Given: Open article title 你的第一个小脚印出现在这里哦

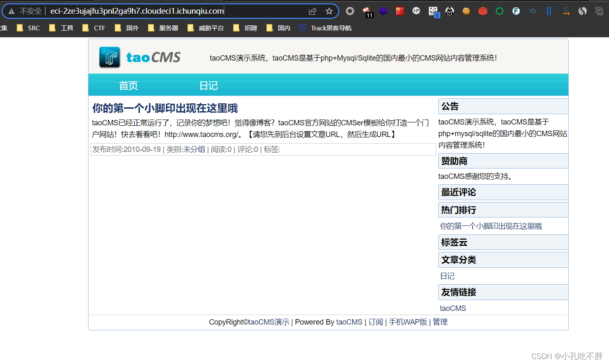Looking at the screenshot, I should pyautogui.click(x=165, y=108).
